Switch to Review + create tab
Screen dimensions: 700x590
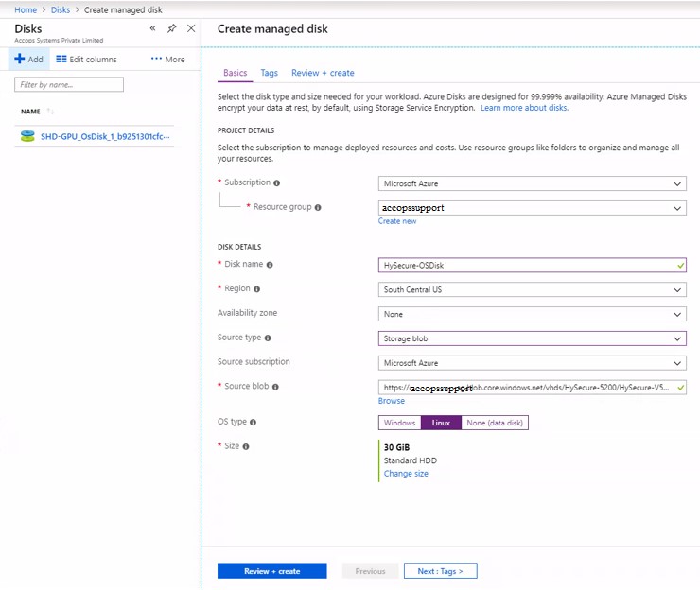(323, 73)
